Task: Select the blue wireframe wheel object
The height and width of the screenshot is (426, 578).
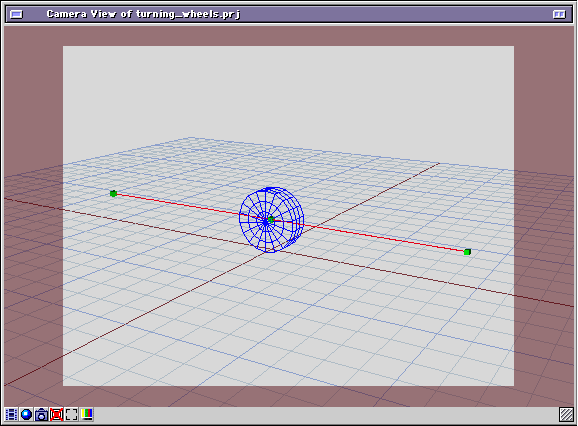Action: coord(271,220)
